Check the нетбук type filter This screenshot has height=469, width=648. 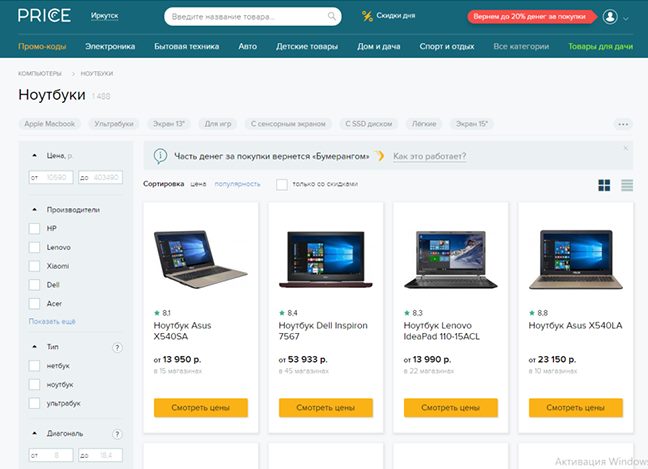pyautogui.click(x=34, y=366)
